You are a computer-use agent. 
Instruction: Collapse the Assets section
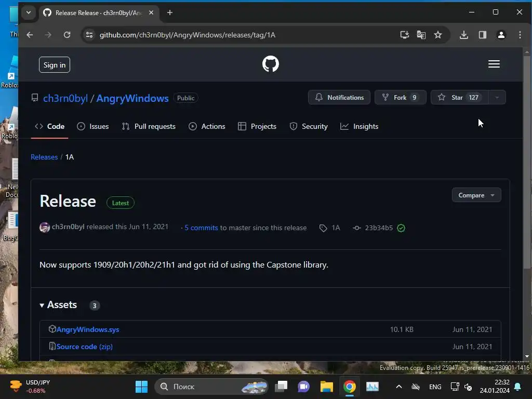(x=58, y=304)
